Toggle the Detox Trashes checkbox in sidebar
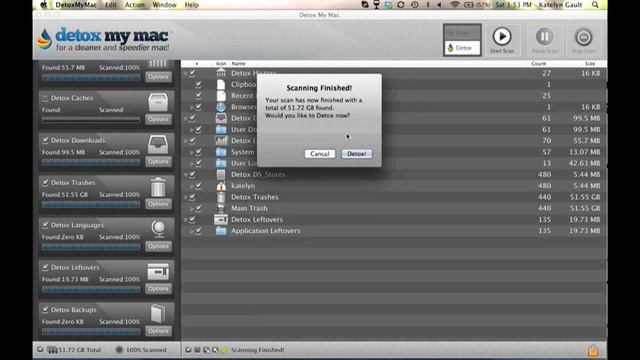 pyautogui.click(x=45, y=182)
